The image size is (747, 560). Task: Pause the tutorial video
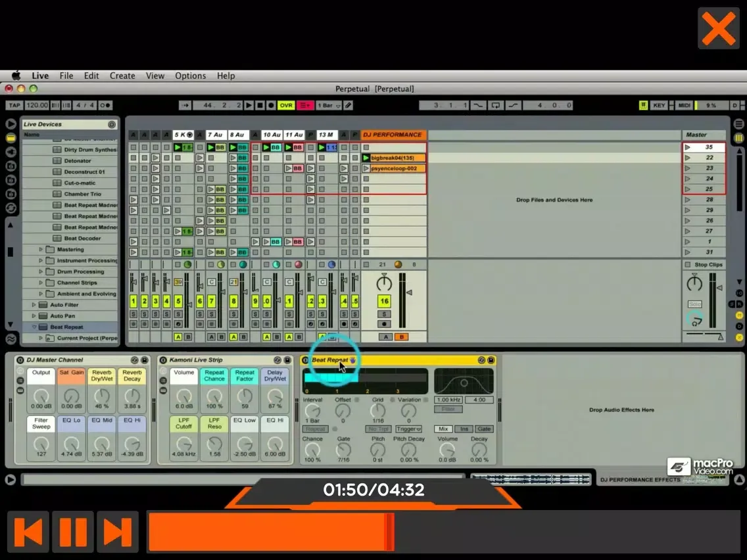73,532
